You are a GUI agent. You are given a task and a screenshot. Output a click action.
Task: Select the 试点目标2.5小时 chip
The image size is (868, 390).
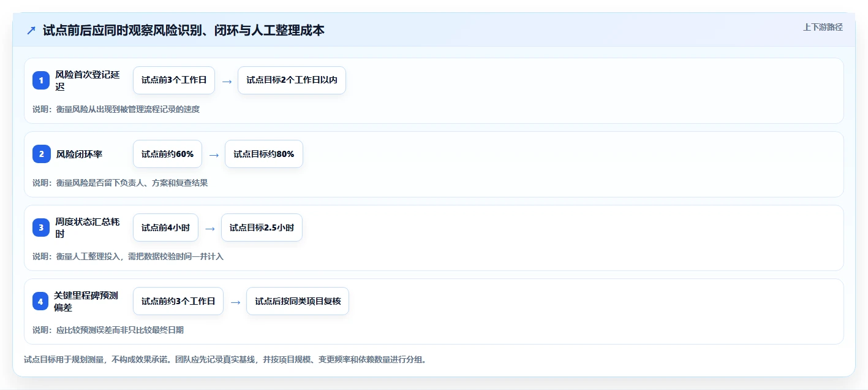click(x=262, y=227)
